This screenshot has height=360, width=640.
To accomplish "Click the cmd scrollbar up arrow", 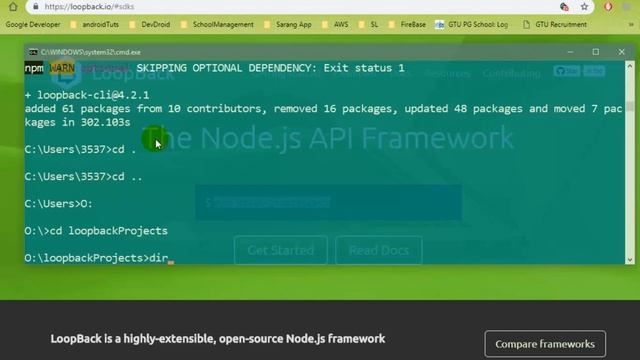I will pyautogui.click(x=630, y=66).
